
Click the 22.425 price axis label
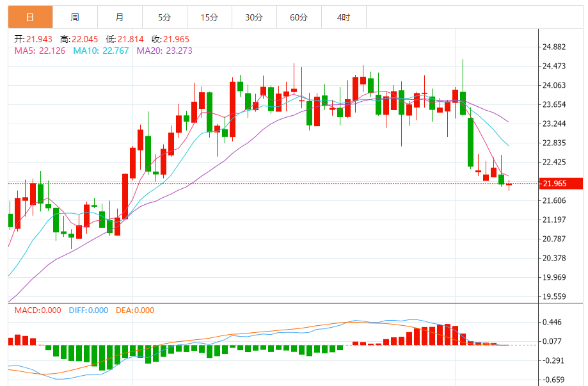(554, 162)
